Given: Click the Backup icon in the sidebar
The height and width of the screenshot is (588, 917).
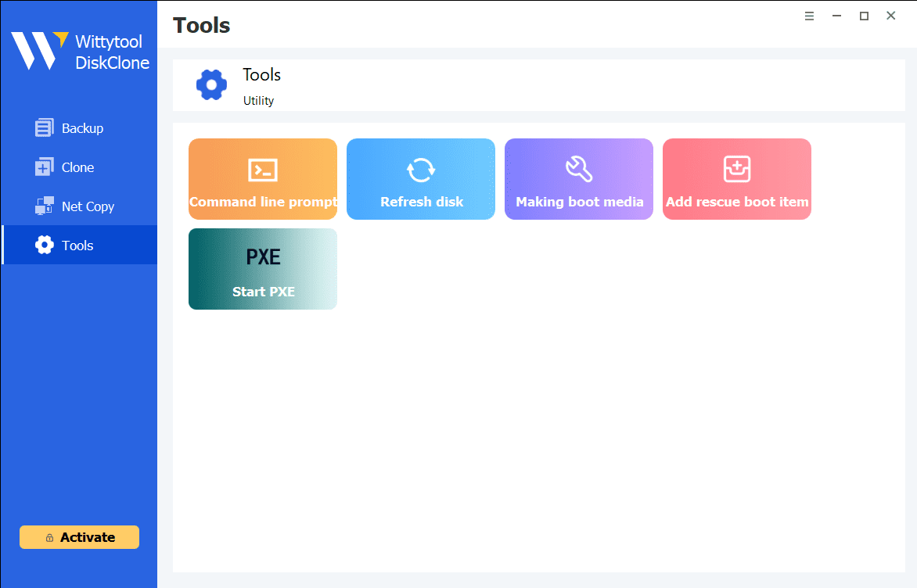Looking at the screenshot, I should click(45, 128).
